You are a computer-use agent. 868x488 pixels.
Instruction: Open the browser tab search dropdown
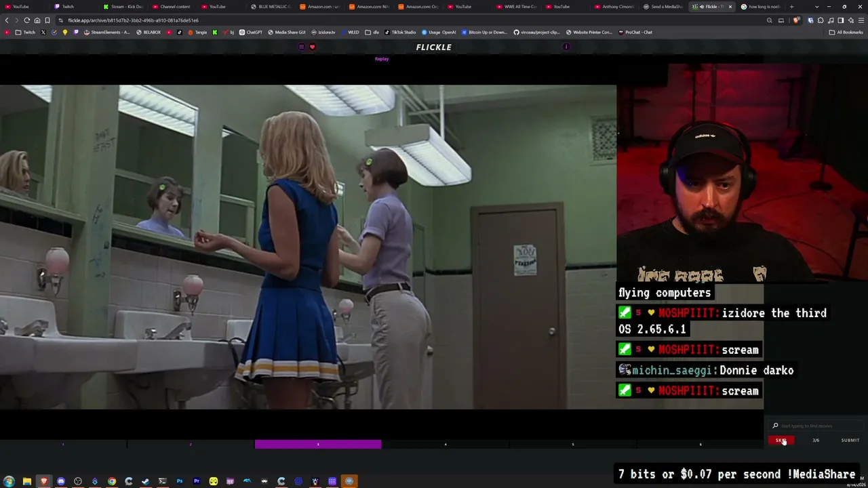click(x=817, y=7)
